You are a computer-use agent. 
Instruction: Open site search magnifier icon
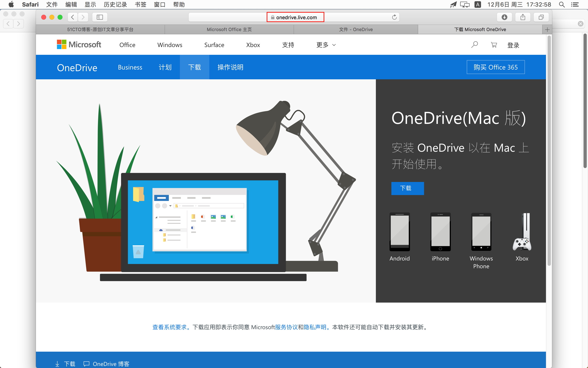pyautogui.click(x=474, y=45)
